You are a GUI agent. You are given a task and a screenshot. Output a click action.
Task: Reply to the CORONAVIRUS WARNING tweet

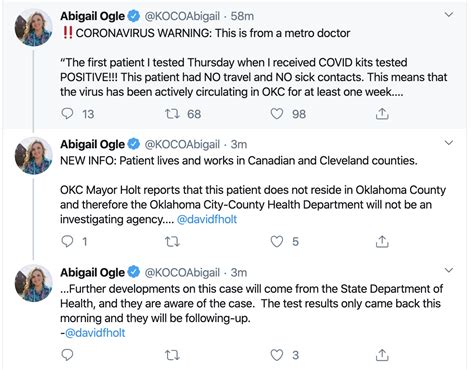(x=68, y=114)
